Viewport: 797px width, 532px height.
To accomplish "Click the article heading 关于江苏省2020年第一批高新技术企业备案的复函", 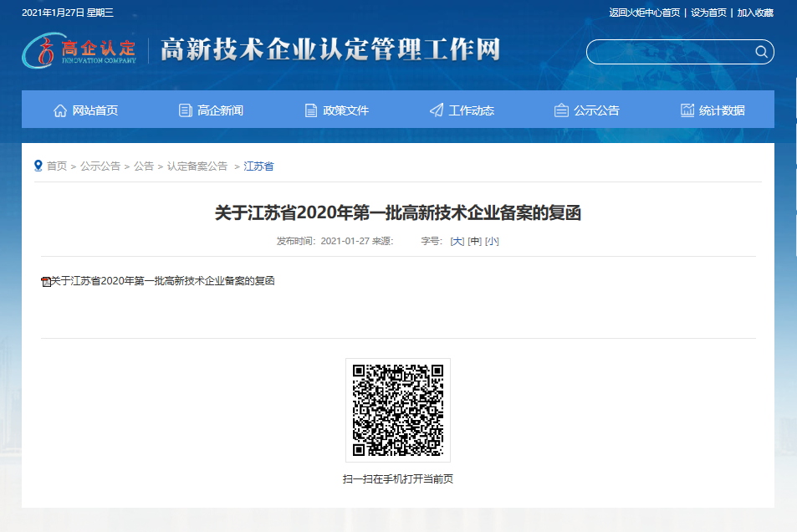I will tap(398, 212).
